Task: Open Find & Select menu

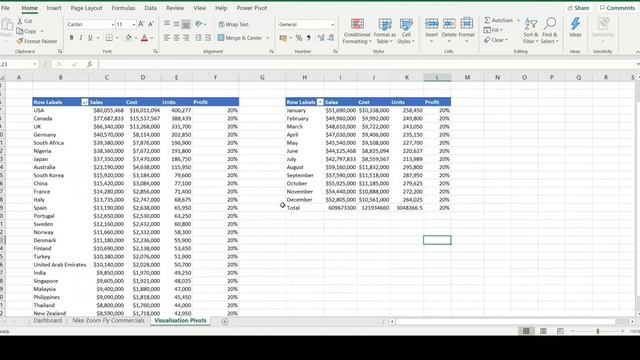Action: (549, 31)
